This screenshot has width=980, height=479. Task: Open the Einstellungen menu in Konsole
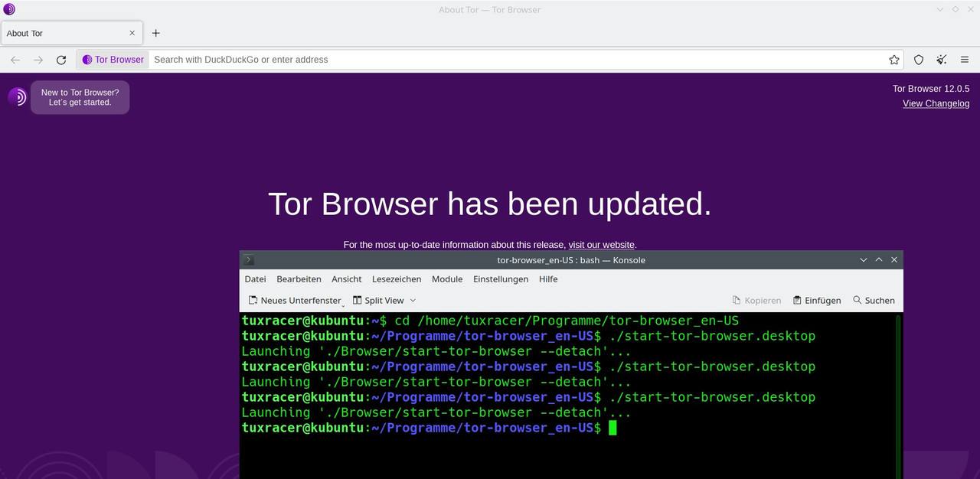(x=501, y=279)
